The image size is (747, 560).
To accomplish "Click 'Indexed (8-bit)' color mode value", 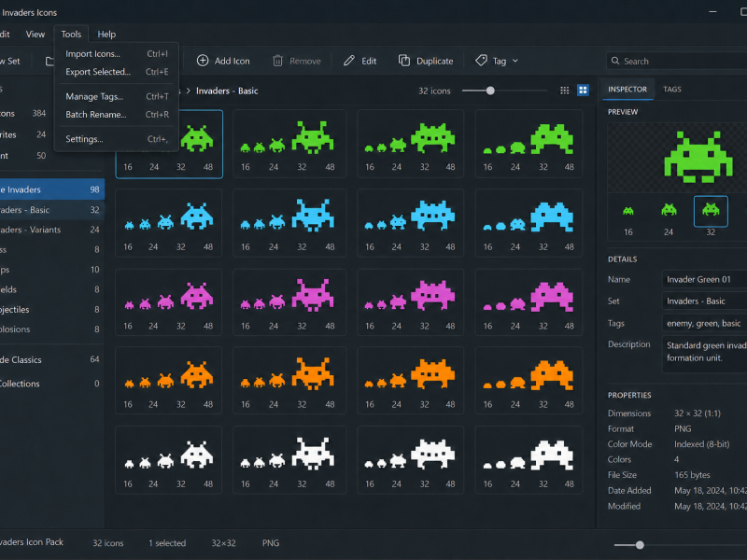I will (x=702, y=444).
